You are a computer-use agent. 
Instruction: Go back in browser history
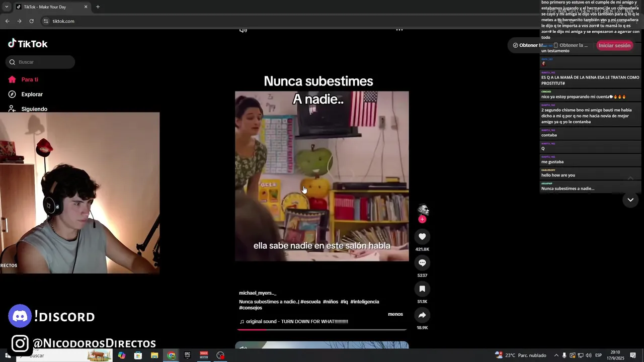click(x=7, y=21)
